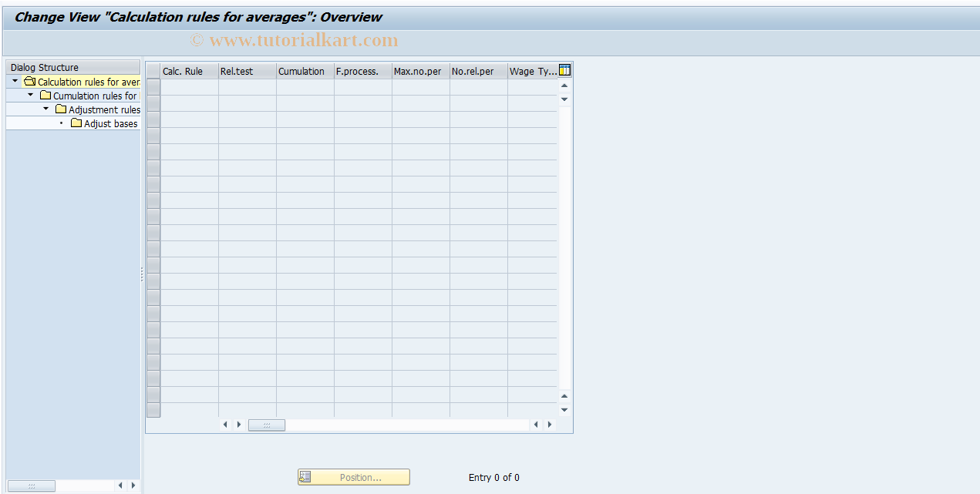This screenshot has height=494, width=980.
Task: Select the F.process. column header
Action: (363, 71)
